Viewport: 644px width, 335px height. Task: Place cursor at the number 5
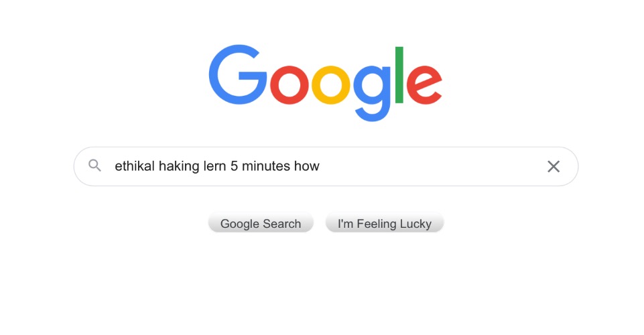point(234,166)
